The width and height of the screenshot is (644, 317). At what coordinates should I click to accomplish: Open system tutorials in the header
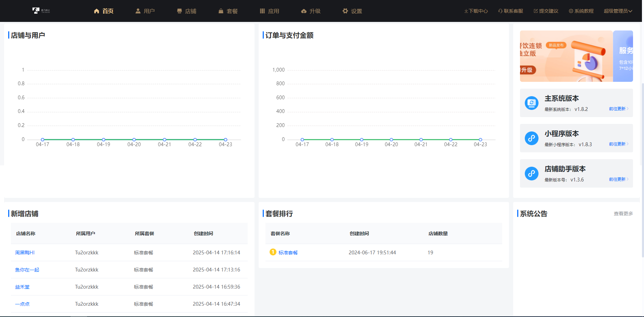click(x=581, y=11)
